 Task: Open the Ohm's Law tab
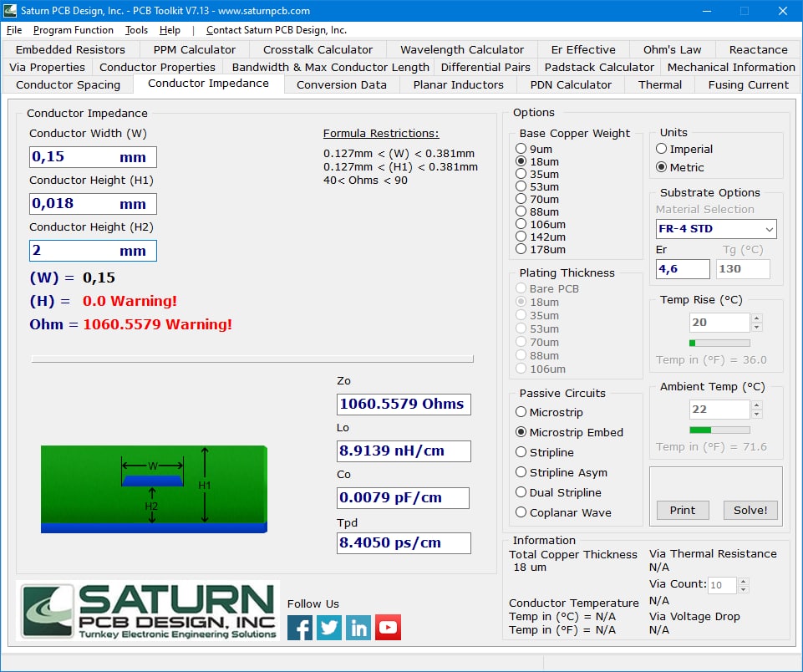(672, 49)
